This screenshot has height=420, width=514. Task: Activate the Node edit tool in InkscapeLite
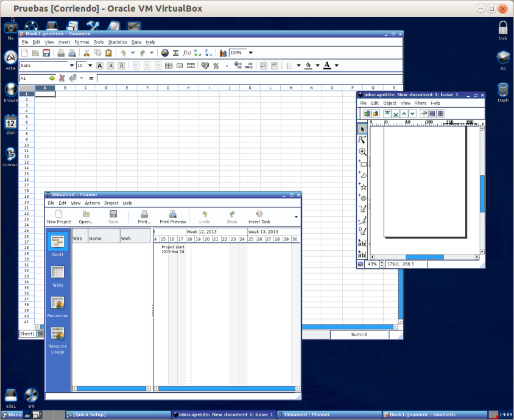tap(362, 140)
